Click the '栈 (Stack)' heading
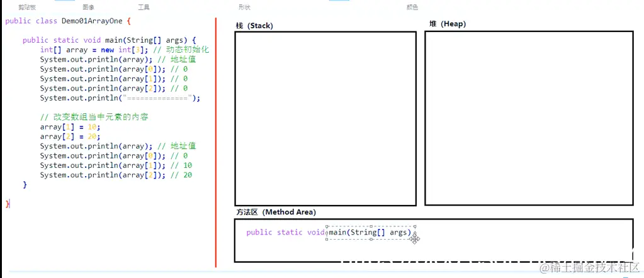 [254, 26]
